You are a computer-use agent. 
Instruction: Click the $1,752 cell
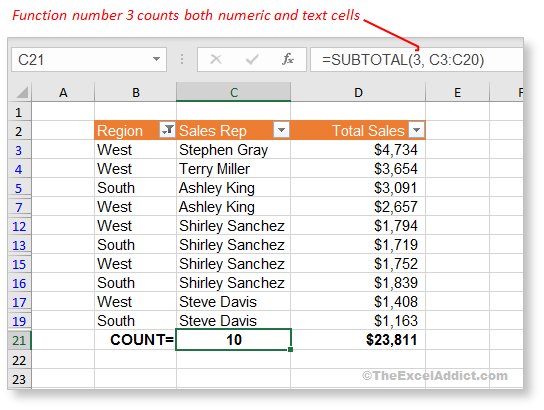[x=358, y=264]
